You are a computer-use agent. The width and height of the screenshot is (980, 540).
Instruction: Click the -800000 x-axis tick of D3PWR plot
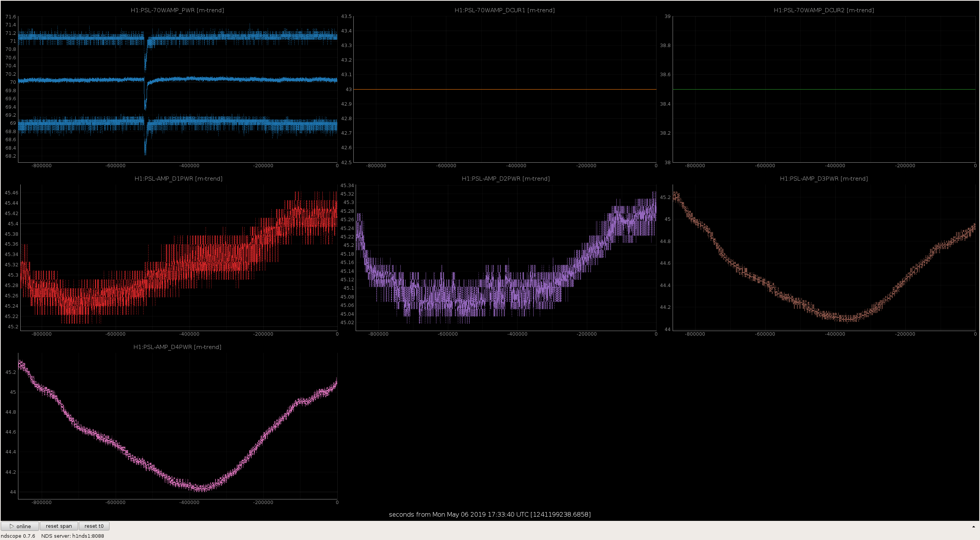[695, 334]
